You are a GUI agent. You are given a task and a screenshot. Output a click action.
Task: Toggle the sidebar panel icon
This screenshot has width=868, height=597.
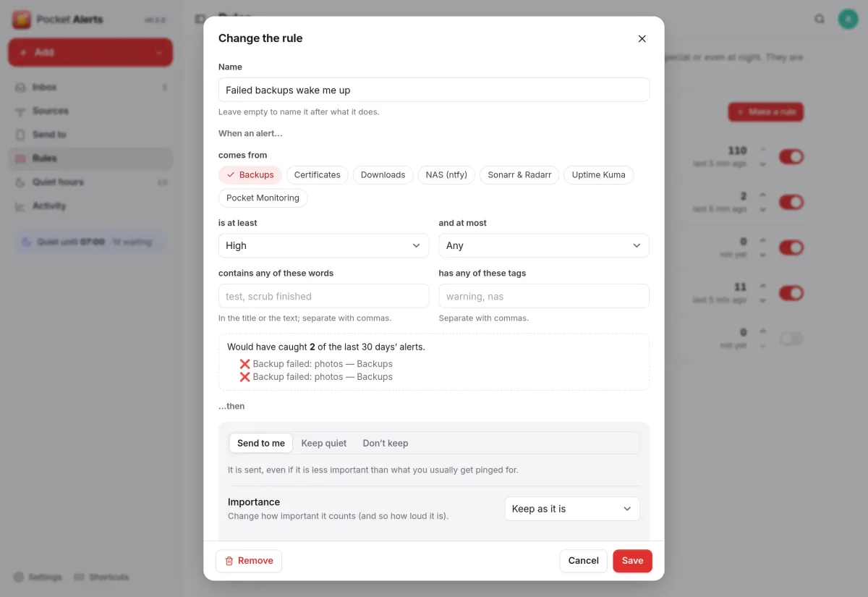[x=200, y=20]
